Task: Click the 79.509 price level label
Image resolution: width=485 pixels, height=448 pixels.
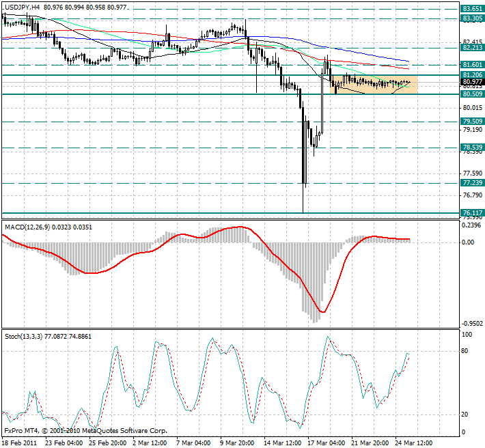Action: tap(472, 122)
